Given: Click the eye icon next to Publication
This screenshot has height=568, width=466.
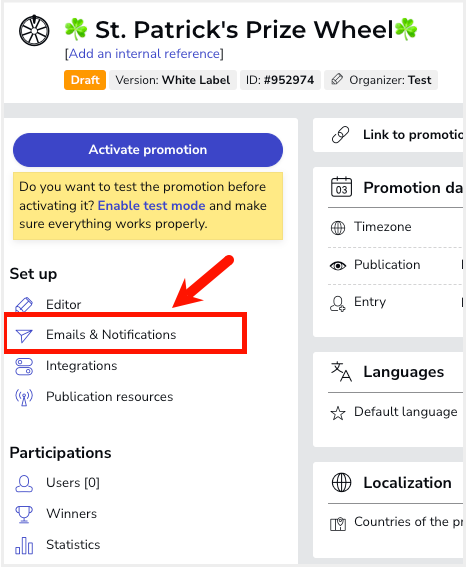Looking at the screenshot, I should (338, 266).
